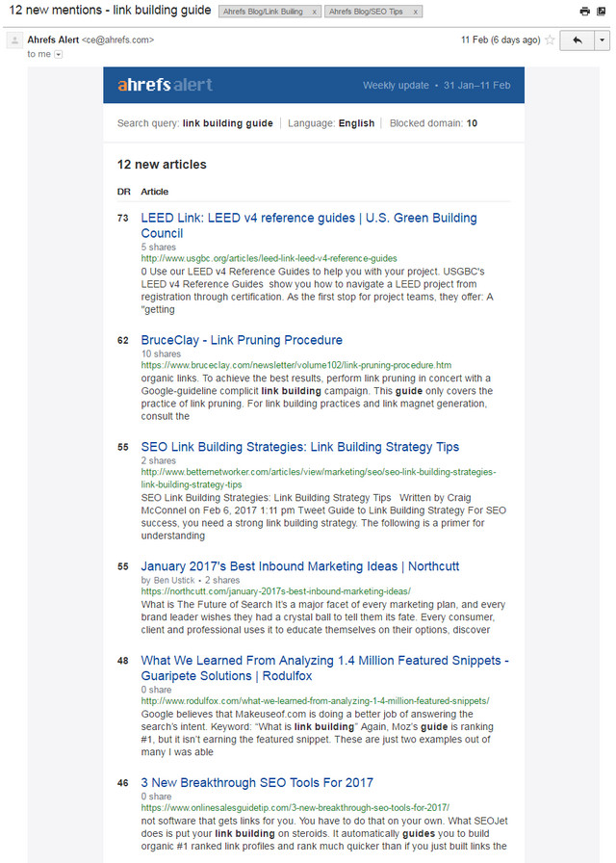Open the onlinesalesguidetip.com article URL
This screenshot has width=616, height=863.
point(295,807)
